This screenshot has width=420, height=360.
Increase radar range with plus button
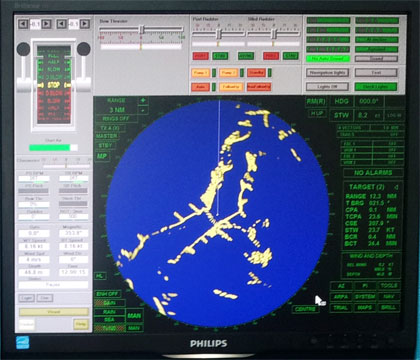143,100
